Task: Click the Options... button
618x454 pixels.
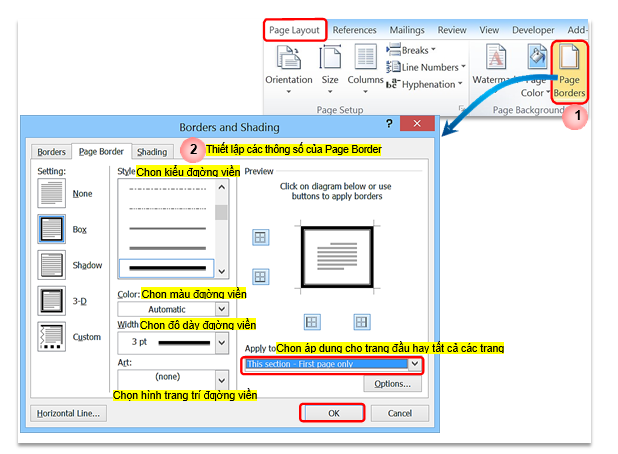Action: 392,384
